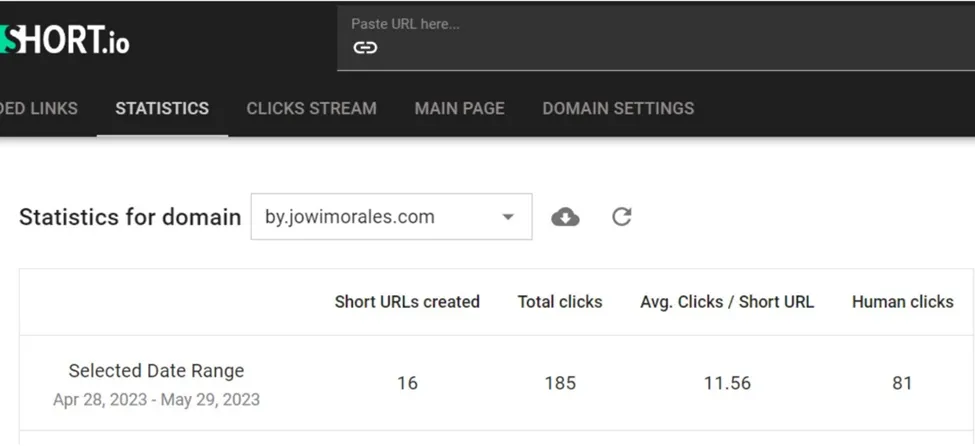This screenshot has width=975, height=446.
Task: Select the Statistics tab
Action: click(162, 108)
